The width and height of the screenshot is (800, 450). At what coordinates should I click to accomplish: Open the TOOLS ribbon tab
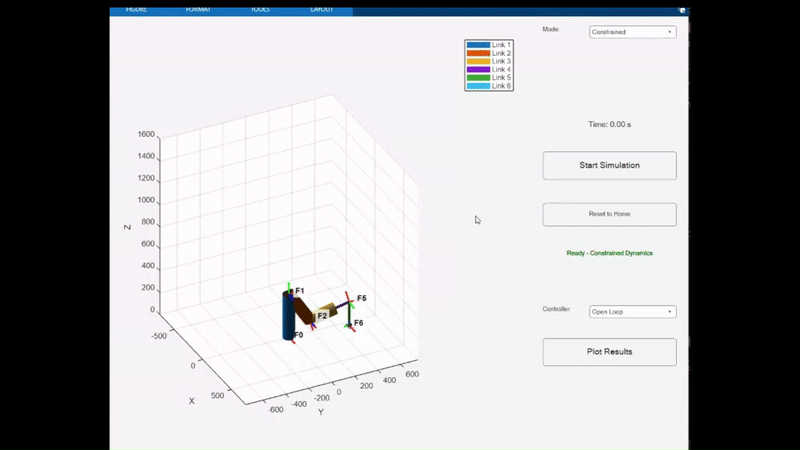click(260, 10)
